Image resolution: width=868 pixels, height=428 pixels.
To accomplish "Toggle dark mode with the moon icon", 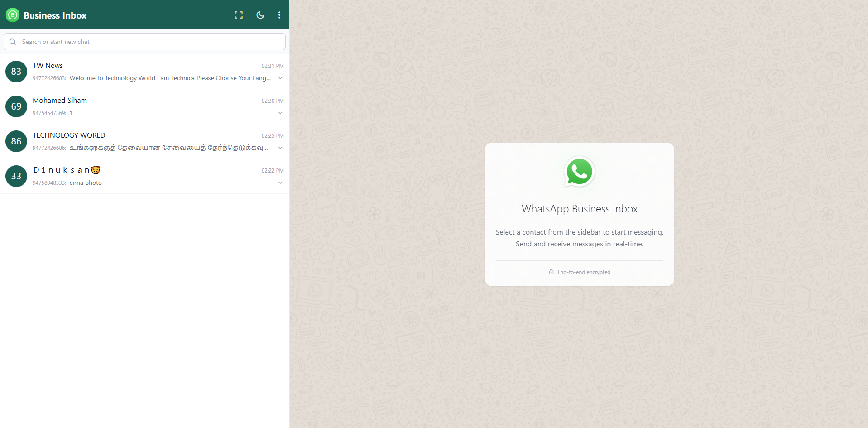I will (x=260, y=15).
